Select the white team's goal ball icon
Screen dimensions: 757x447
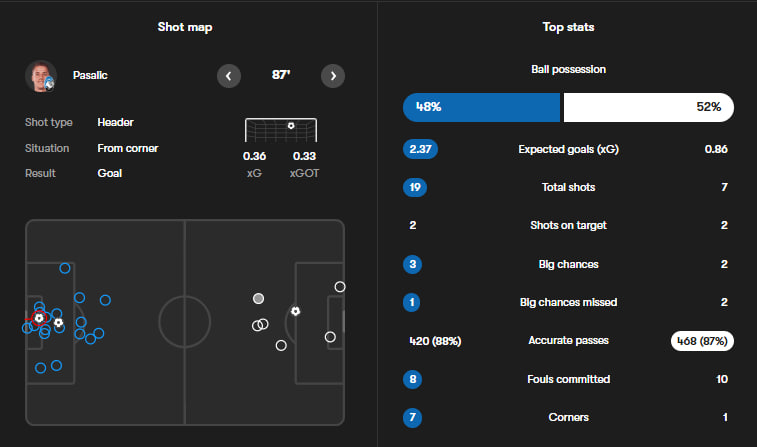(x=295, y=311)
